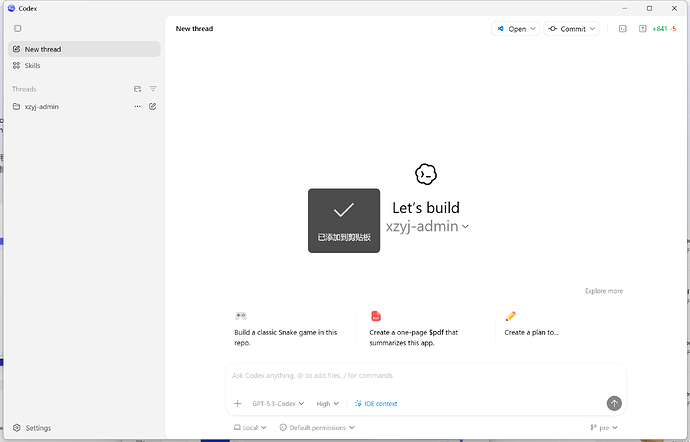The image size is (690, 442).
Task: Toggle the sidebar collapse icon
Action: click(18, 29)
